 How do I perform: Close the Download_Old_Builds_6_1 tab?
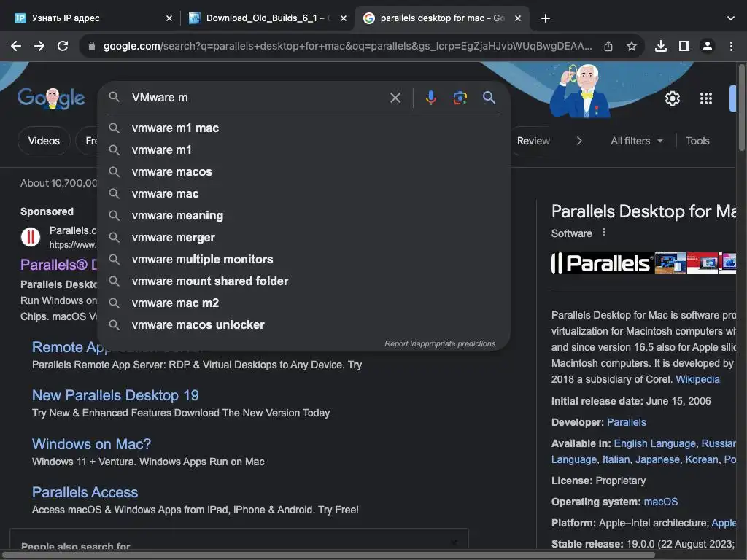tap(344, 18)
